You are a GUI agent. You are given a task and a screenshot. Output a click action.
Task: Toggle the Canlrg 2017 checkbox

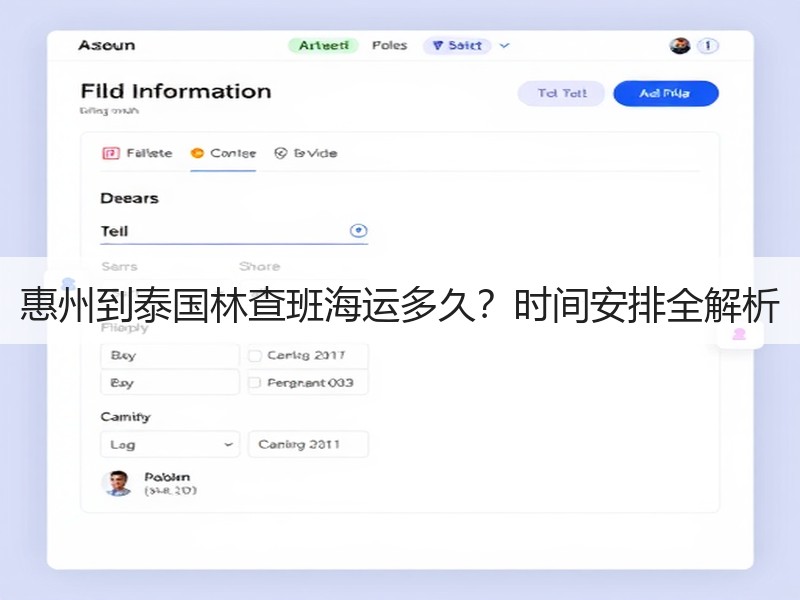point(255,356)
